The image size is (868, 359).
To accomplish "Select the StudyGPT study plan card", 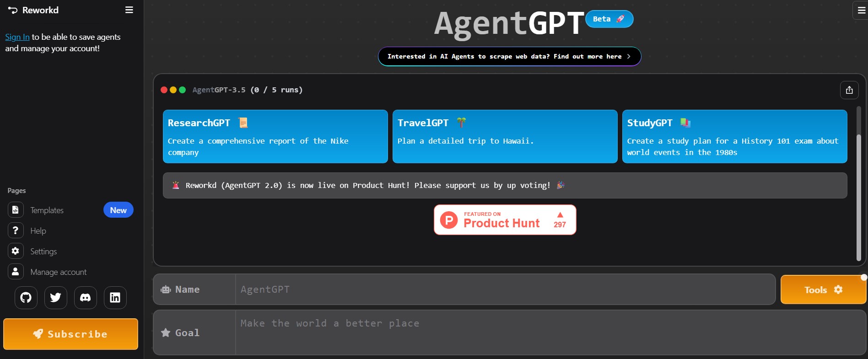I will pos(735,136).
